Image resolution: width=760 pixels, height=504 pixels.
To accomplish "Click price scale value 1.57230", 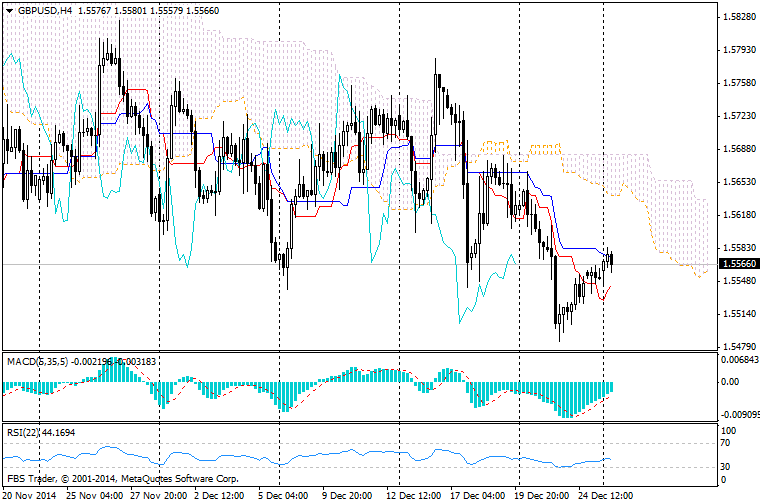I will 739,116.
